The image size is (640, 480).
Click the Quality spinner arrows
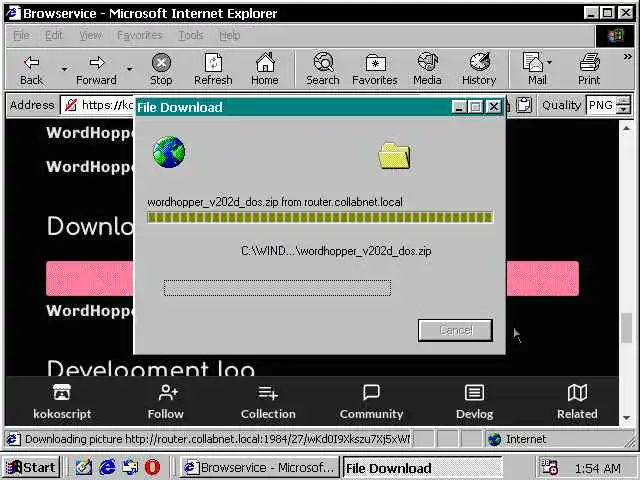(623, 105)
